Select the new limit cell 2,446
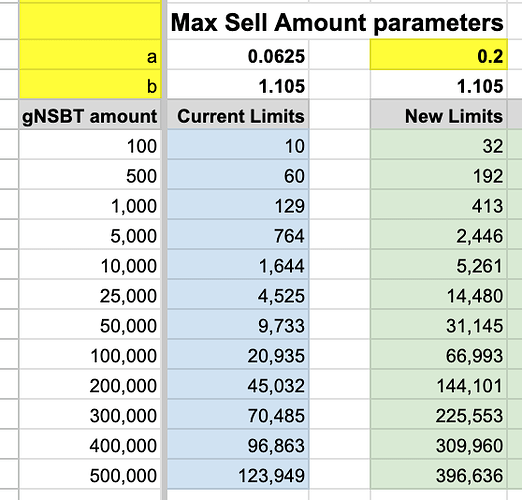 [x=439, y=234]
